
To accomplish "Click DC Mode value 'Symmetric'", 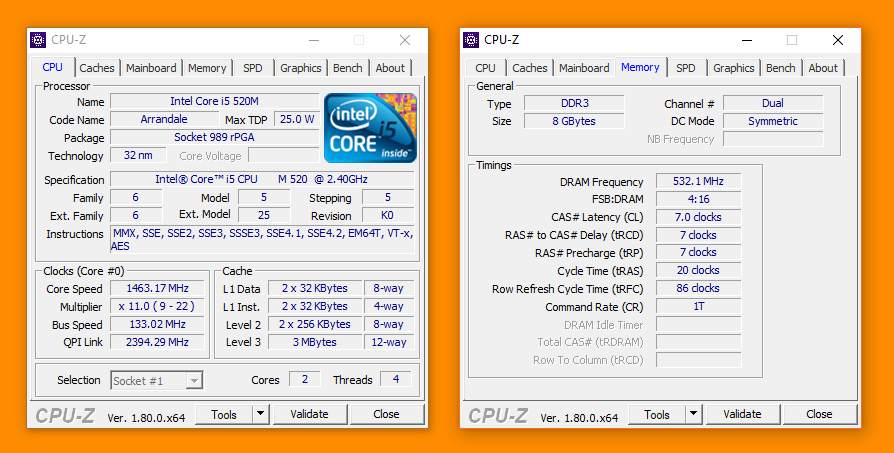I will click(x=773, y=121).
